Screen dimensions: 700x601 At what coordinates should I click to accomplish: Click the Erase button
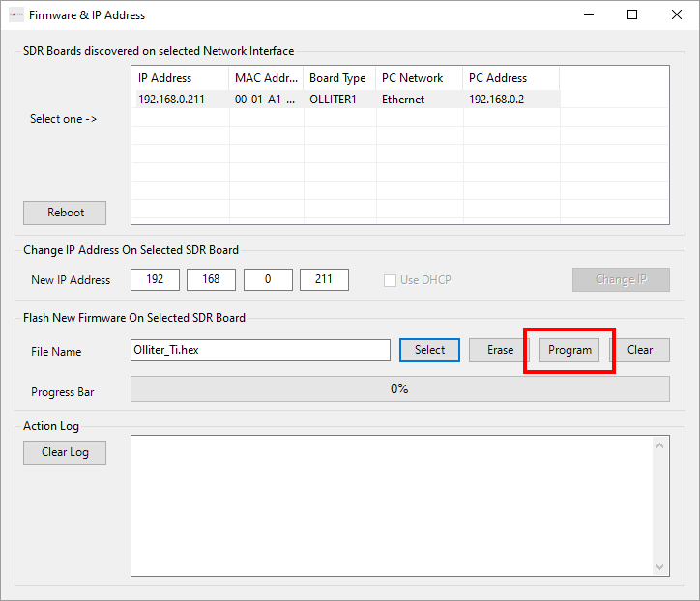[x=499, y=350]
